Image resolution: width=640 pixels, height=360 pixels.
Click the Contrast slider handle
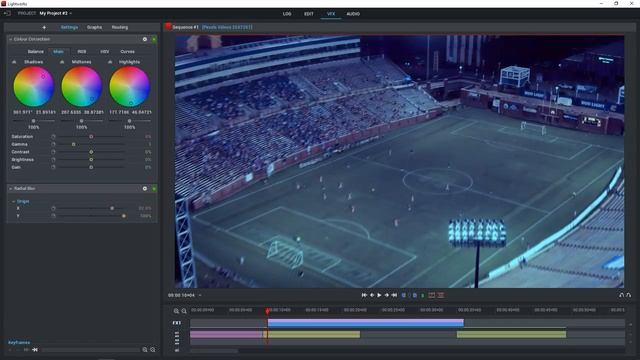(91, 152)
